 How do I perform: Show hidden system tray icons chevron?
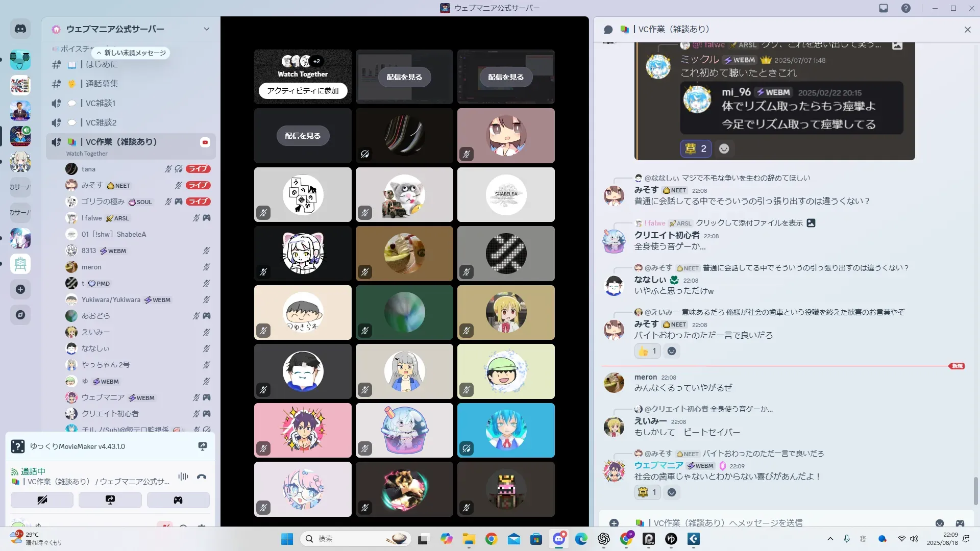point(830,539)
